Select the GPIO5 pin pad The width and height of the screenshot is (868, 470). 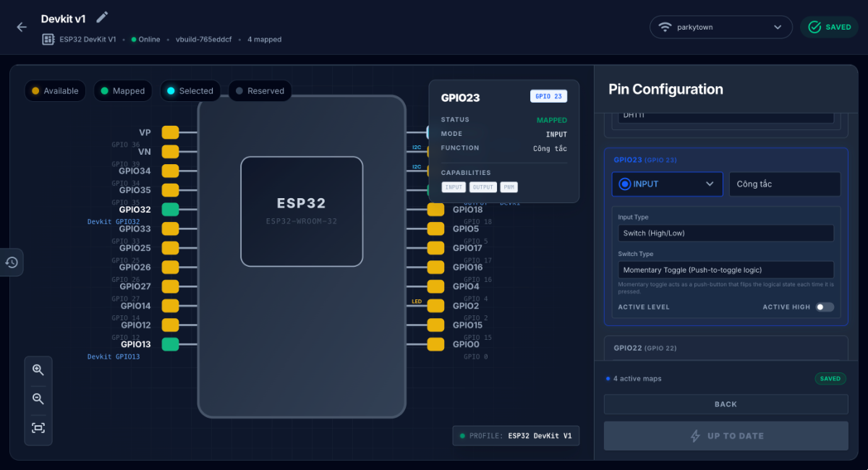tap(435, 228)
